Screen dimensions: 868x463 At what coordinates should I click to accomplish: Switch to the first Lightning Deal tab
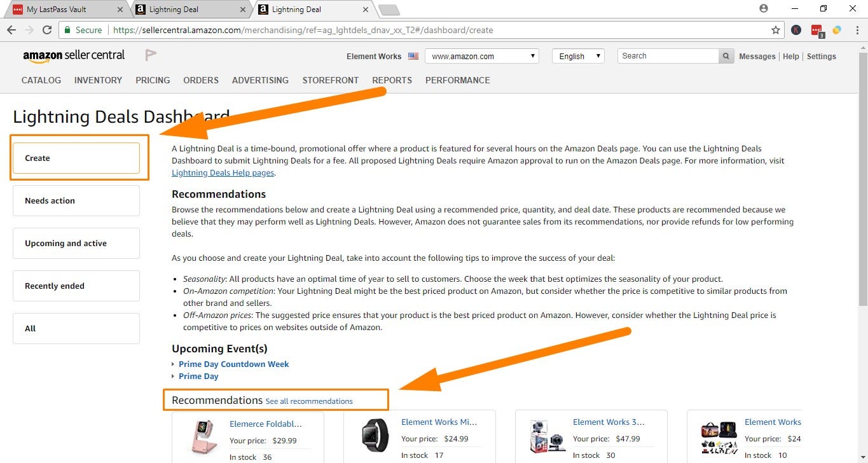click(x=189, y=10)
